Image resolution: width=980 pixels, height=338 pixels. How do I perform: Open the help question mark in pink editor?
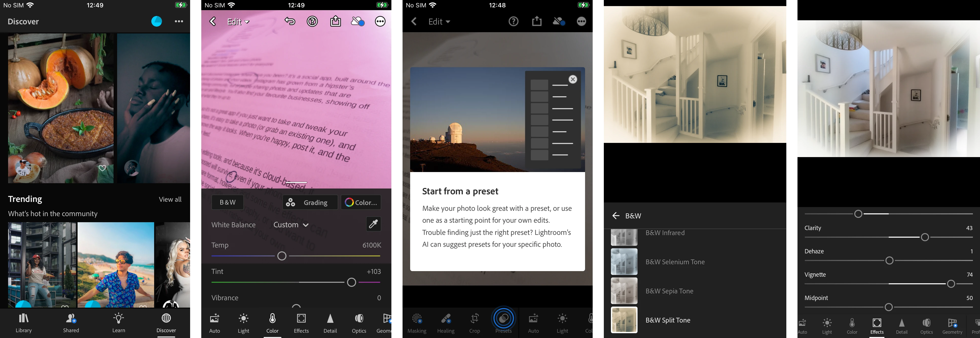[x=312, y=21]
